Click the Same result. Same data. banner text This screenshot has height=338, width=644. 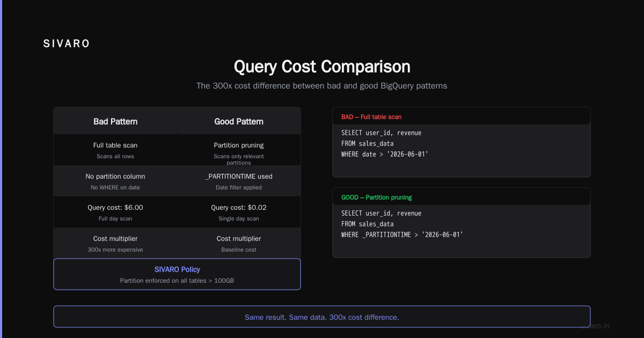(x=322, y=317)
